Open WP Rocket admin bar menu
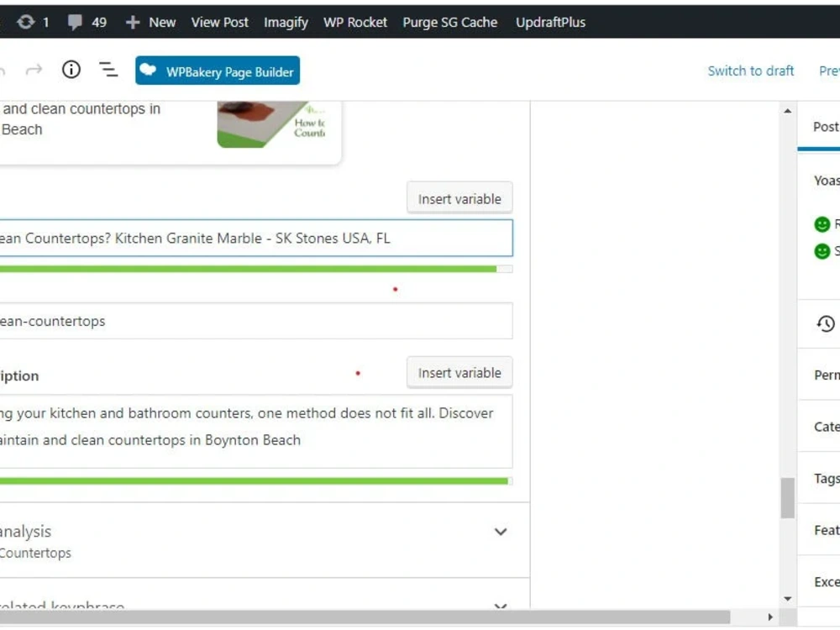The width and height of the screenshot is (840, 630). coord(354,22)
